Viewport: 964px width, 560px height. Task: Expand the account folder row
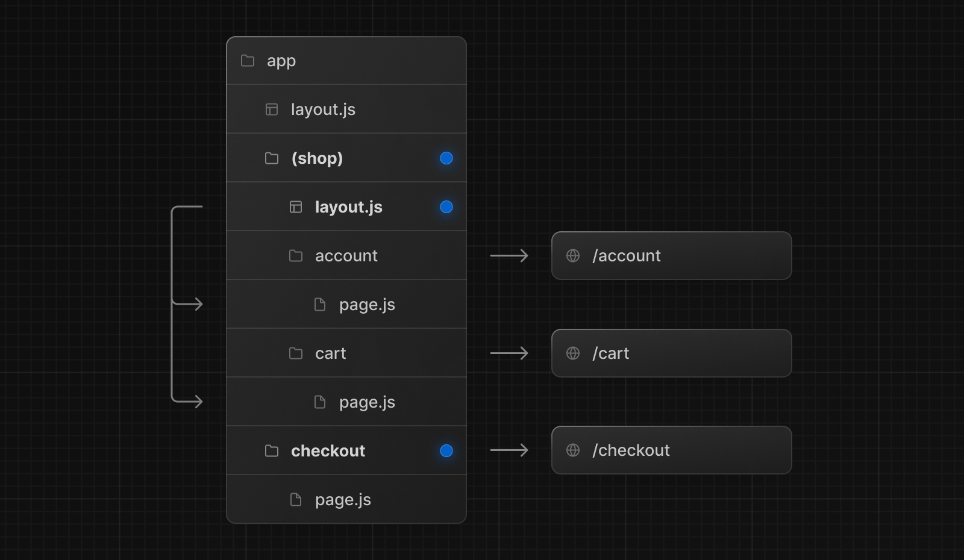pyautogui.click(x=346, y=255)
